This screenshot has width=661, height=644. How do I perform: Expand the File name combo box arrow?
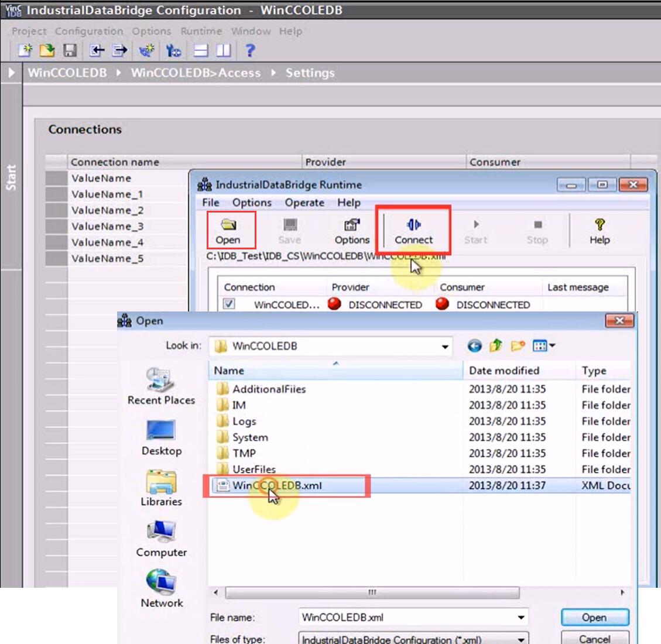coord(521,618)
